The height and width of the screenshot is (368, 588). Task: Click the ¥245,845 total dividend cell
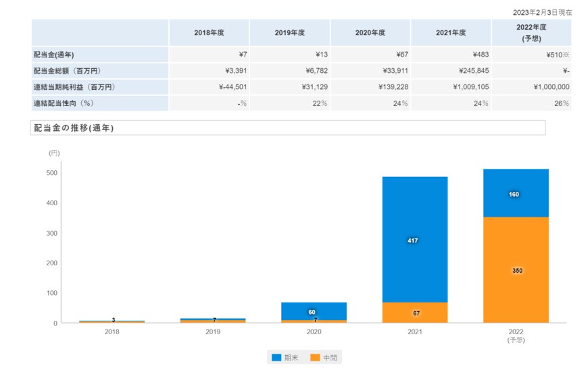point(451,71)
